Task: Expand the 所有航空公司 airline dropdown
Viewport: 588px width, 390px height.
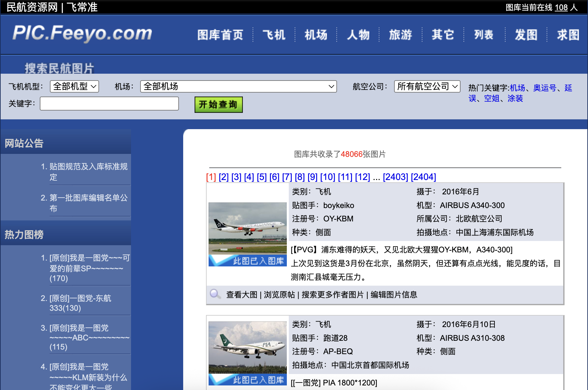Action: pos(427,86)
